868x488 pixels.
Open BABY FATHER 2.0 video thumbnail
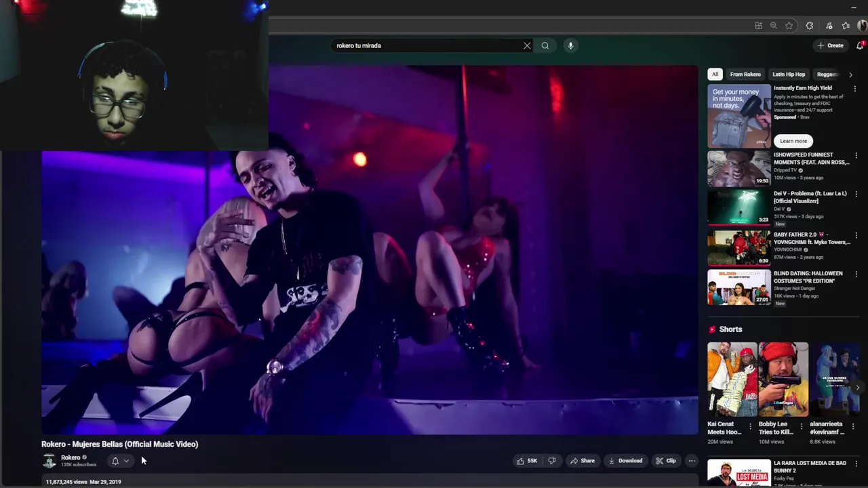click(739, 247)
